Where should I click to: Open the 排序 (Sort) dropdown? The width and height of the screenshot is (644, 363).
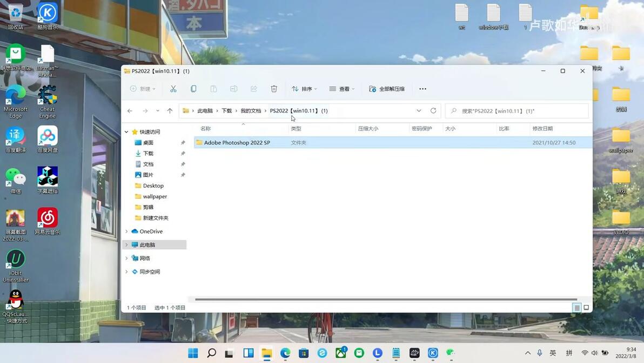(304, 89)
